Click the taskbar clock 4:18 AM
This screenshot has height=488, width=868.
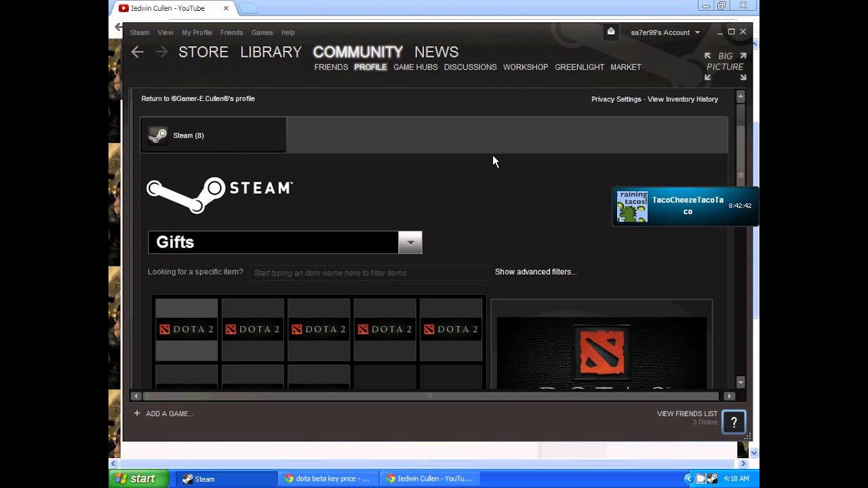(x=736, y=479)
